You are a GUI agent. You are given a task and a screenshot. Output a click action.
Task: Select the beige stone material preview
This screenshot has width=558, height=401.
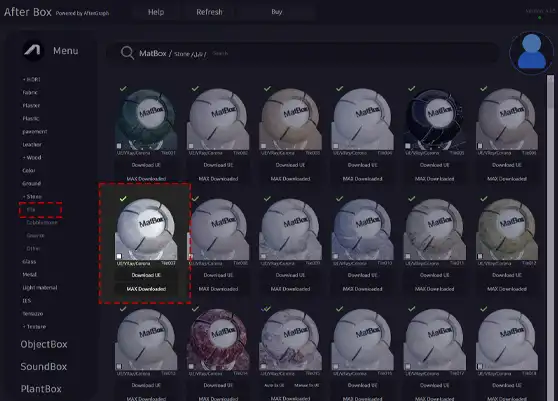click(x=290, y=119)
